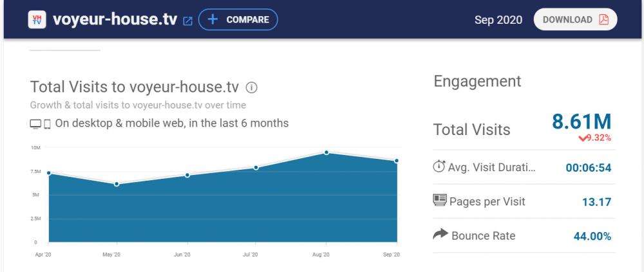Click the Bounce Rate arrow icon

[x=440, y=235]
